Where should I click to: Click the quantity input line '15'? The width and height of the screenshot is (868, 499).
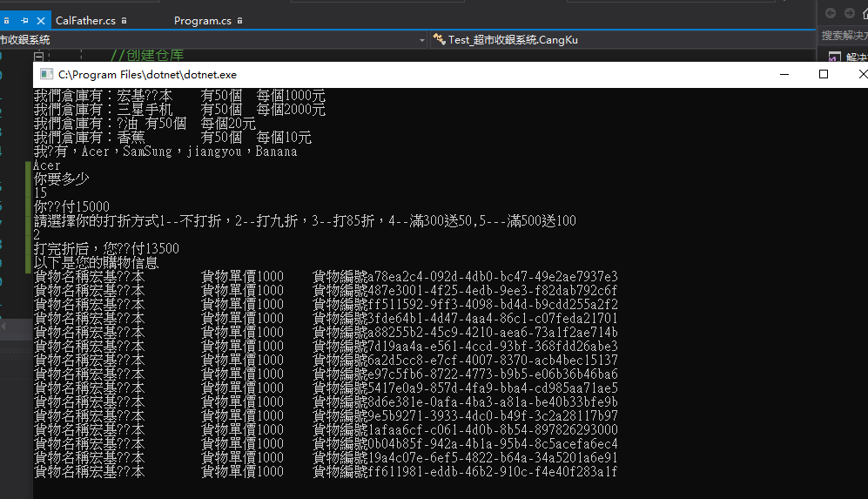tap(40, 192)
